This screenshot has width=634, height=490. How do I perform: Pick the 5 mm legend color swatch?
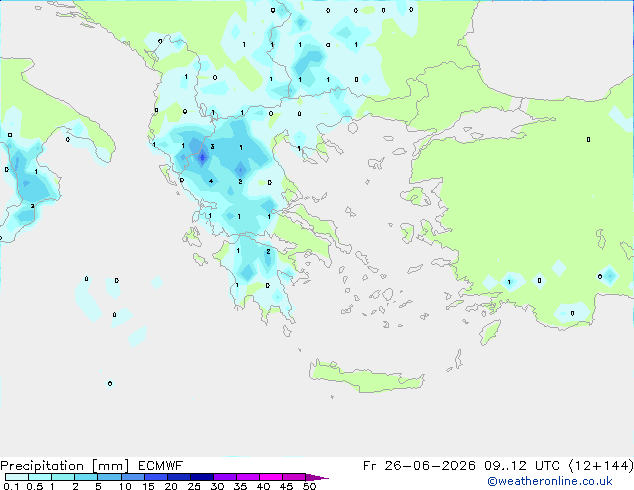tap(109, 477)
